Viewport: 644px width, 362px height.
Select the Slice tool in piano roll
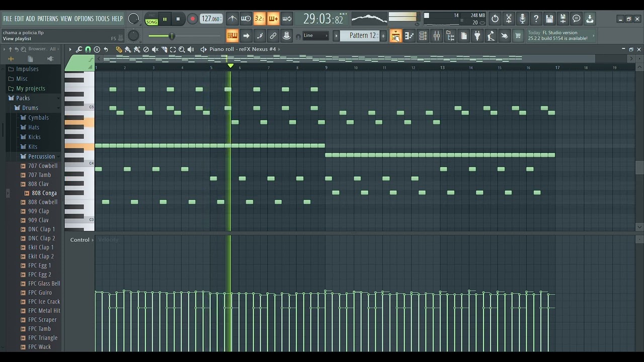coord(164,49)
